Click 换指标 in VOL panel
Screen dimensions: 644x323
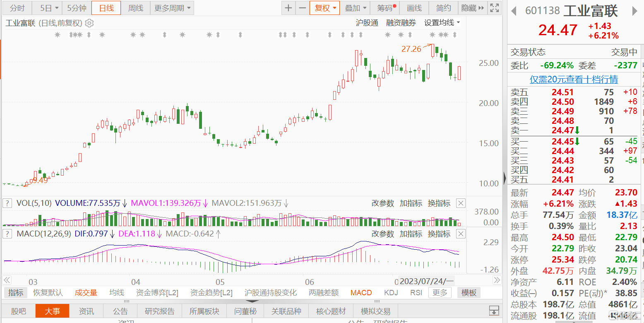439,203
